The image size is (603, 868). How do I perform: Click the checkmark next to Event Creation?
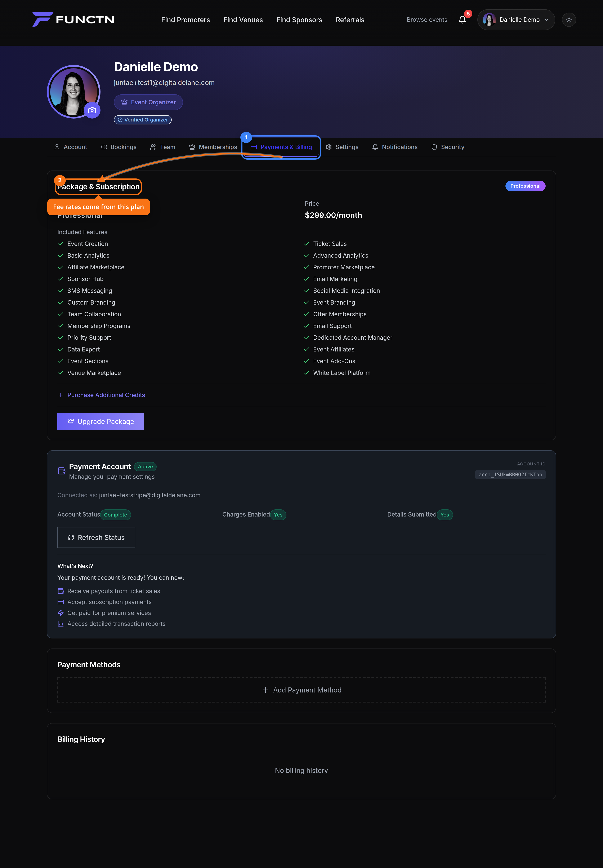(61, 244)
